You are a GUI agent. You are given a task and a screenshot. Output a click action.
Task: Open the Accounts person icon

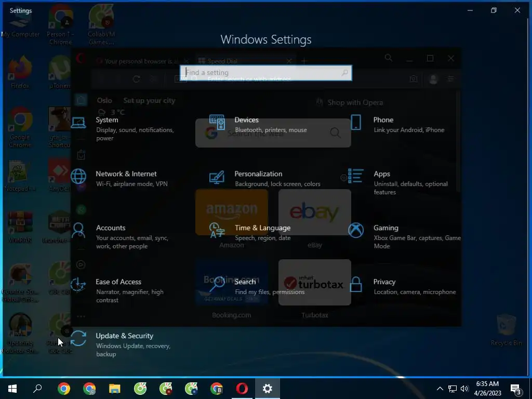(78, 230)
